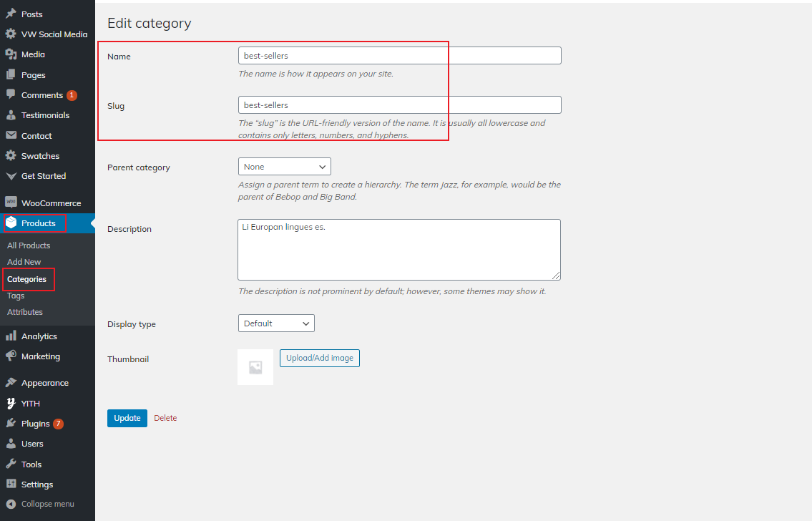Select Attributes under Products
Image resolution: width=812 pixels, height=521 pixels.
[x=25, y=312]
